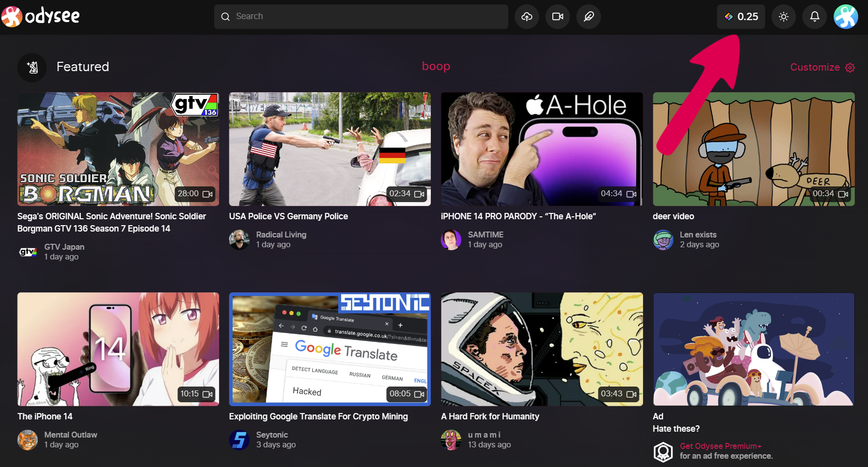Click the SAMTIME channel avatar

coord(451,239)
